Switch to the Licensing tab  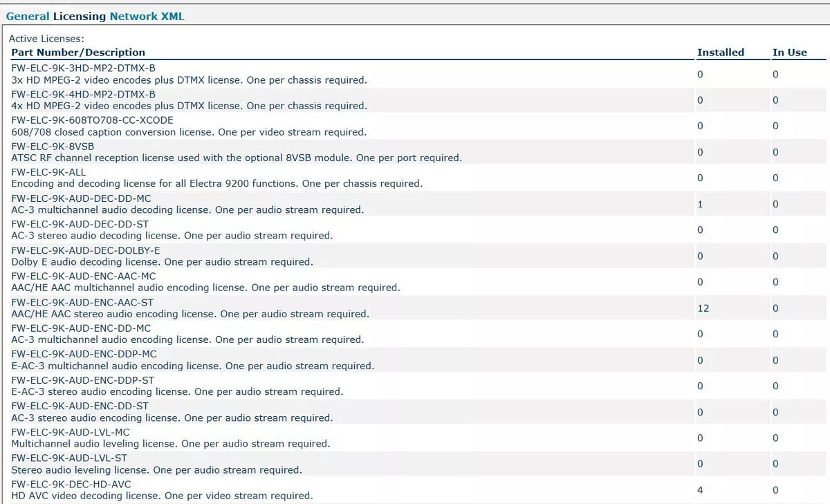pyautogui.click(x=80, y=16)
